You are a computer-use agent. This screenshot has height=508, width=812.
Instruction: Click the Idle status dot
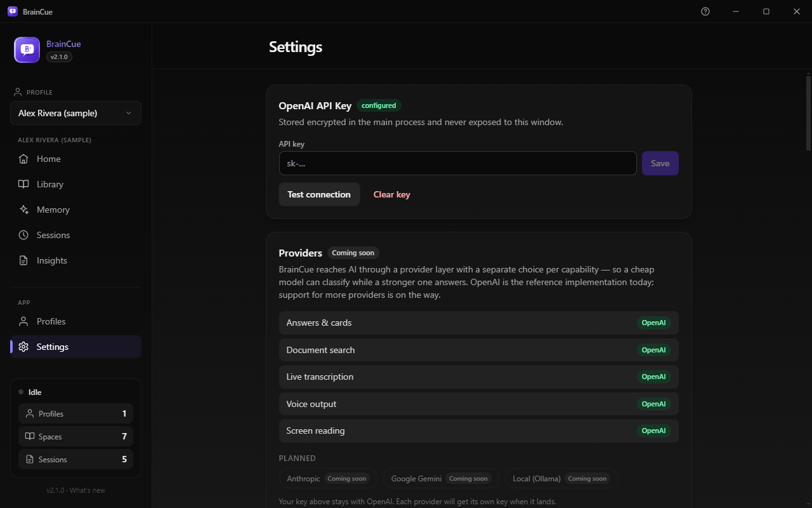(21, 392)
